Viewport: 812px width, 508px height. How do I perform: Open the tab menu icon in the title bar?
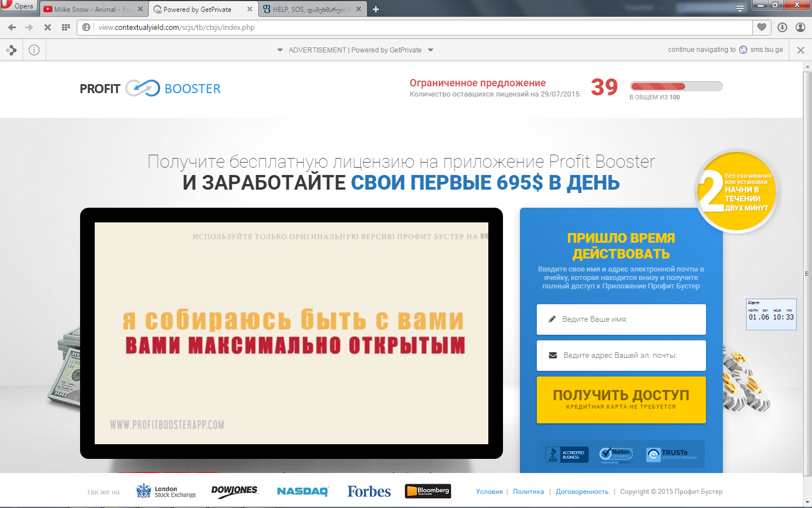[x=740, y=8]
